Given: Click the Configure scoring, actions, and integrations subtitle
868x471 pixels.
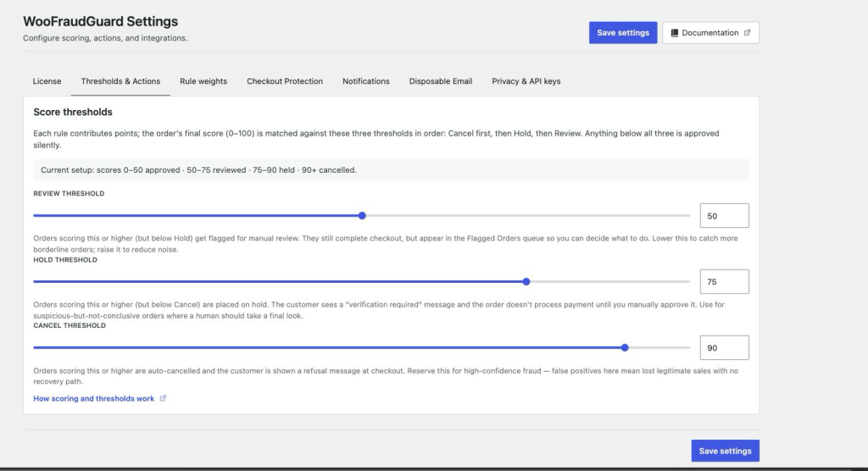Looking at the screenshot, I should [105, 38].
